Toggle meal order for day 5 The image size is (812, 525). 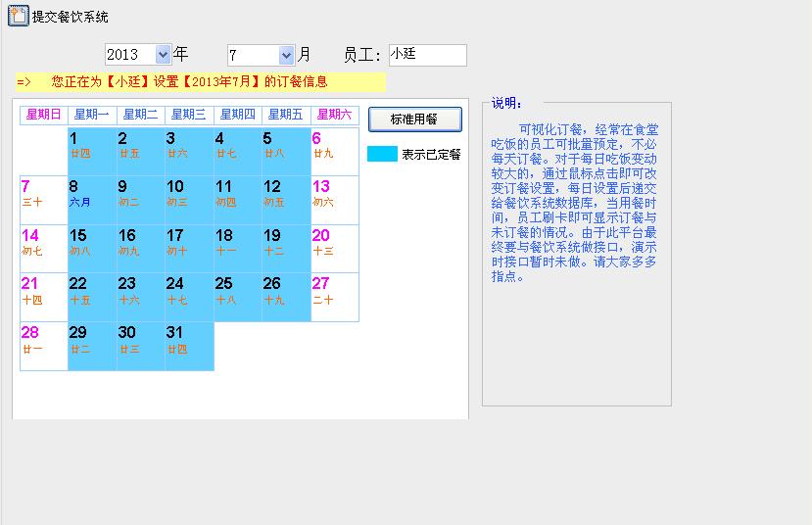(286, 152)
